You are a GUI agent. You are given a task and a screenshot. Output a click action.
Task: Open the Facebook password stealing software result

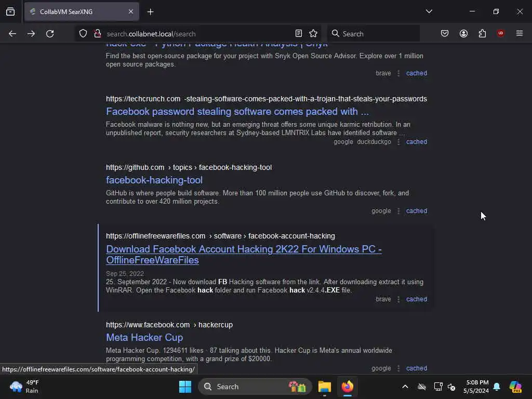237,111
